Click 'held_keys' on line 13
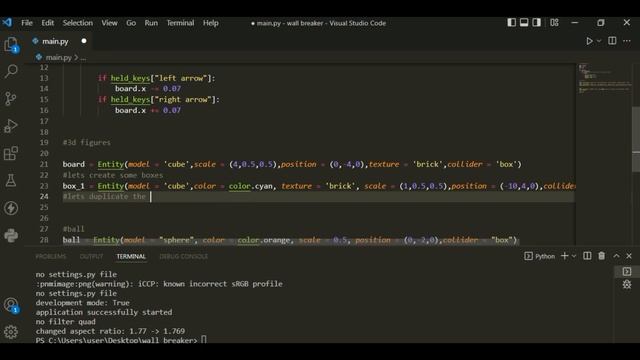 (x=130, y=78)
